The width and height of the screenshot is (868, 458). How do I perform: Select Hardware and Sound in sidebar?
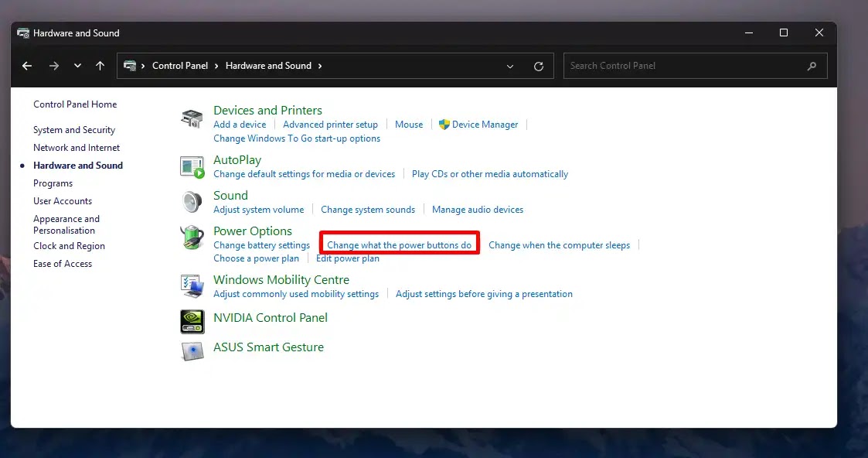[x=78, y=165]
